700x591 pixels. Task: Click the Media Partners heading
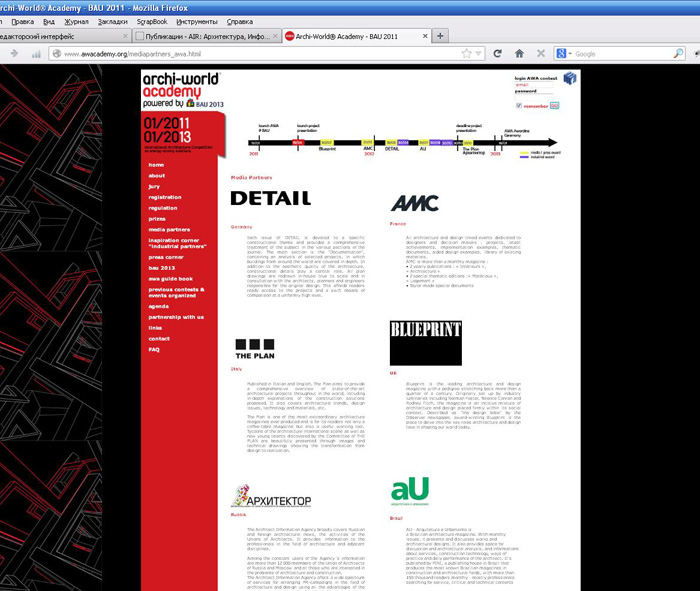251,178
